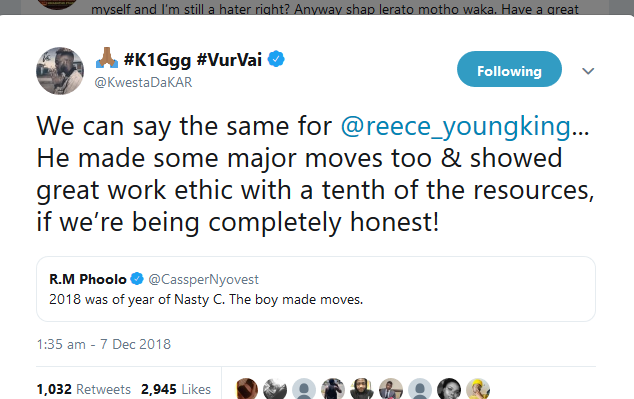View the 2,945 Likes list
This screenshot has width=634, height=399.
[176, 389]
